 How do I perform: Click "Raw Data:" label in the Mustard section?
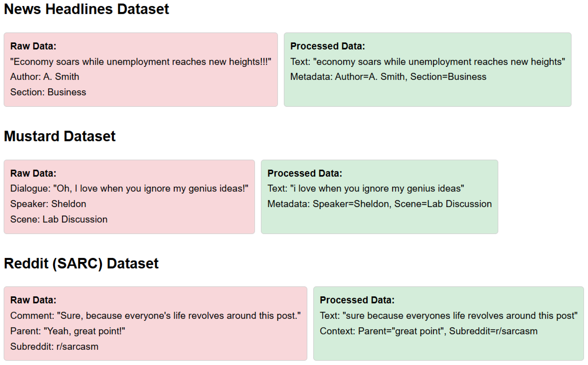point(33,173)
